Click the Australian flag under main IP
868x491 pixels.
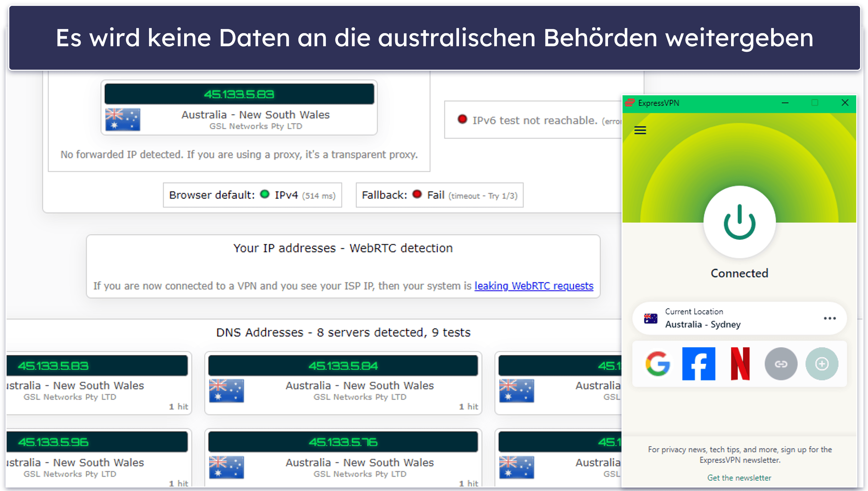click(x=123, y=119)
